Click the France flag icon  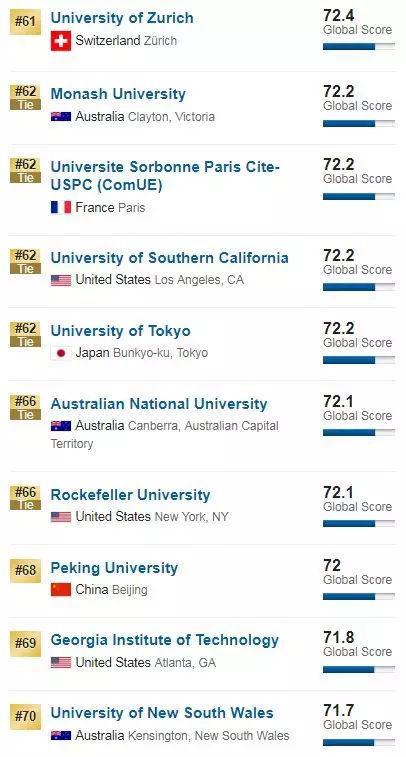61,208
